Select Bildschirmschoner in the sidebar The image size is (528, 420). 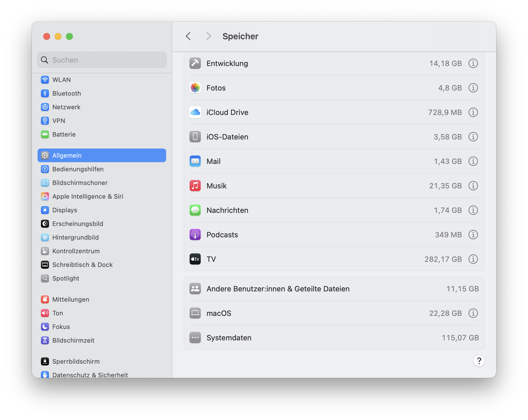coord(102,183)
